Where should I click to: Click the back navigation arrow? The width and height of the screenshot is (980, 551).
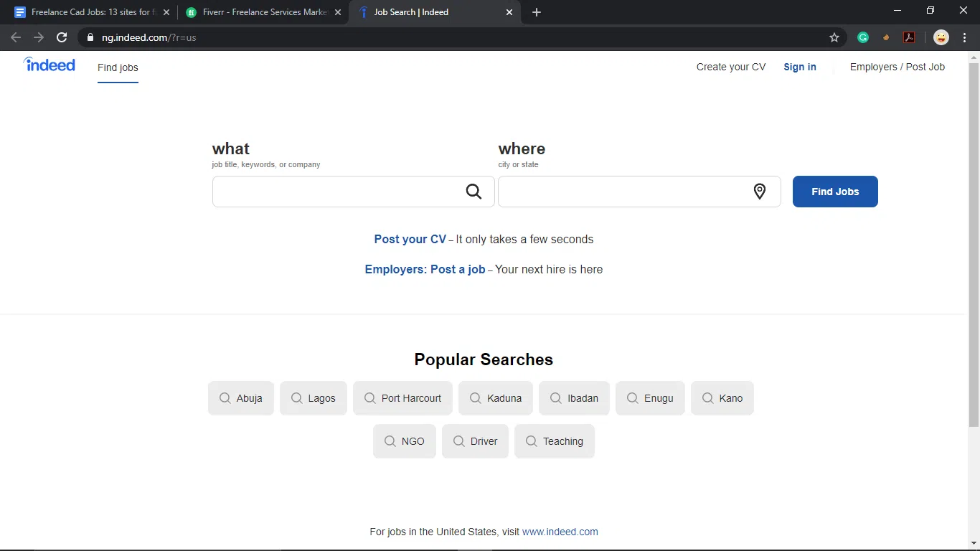coord(14,37)
